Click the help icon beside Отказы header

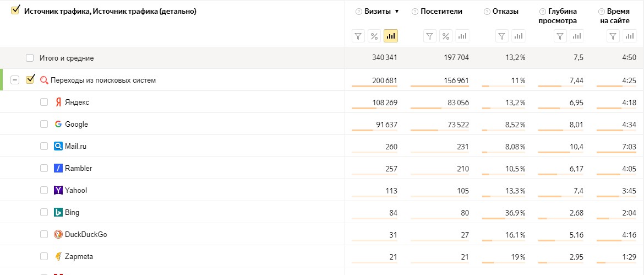coord(487,12)
